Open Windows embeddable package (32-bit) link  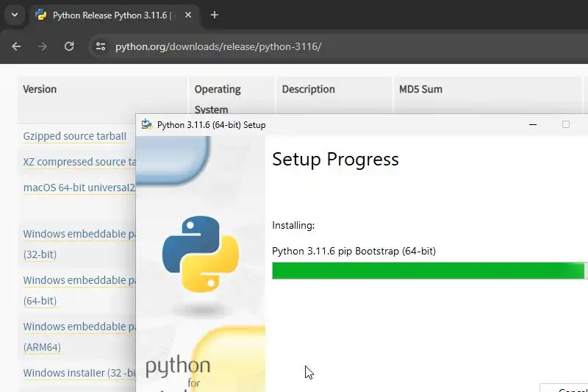click(x=79, y=244)
